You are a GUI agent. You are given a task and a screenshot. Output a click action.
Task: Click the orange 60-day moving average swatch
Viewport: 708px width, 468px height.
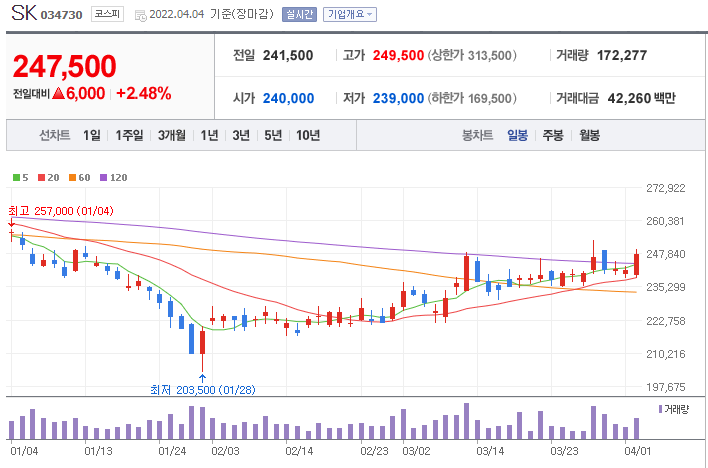tap(72, 178)
